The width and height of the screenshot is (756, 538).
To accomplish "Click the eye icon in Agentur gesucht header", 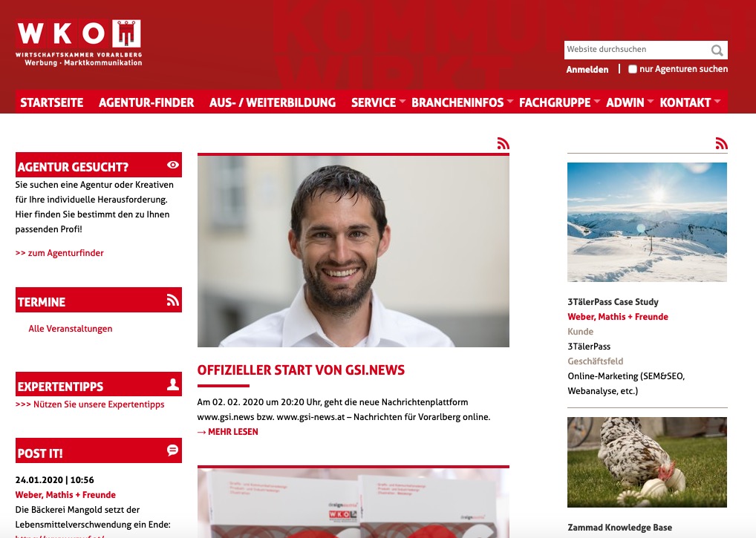I will [x=172, y=165].
